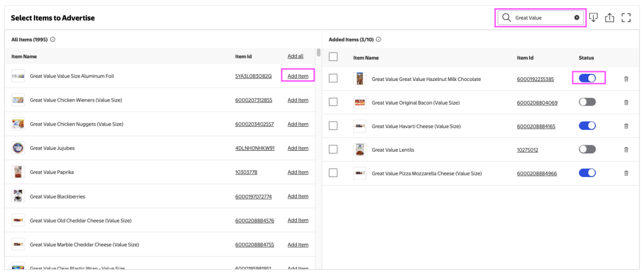Open added item ID 6000192235385 link
This screenshot has width=644, height=278.
535,79
